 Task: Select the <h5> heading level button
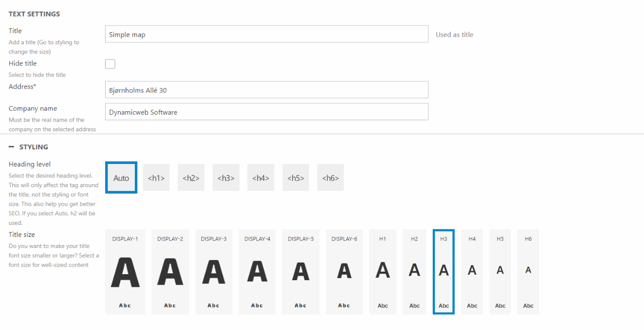point(295,178)
